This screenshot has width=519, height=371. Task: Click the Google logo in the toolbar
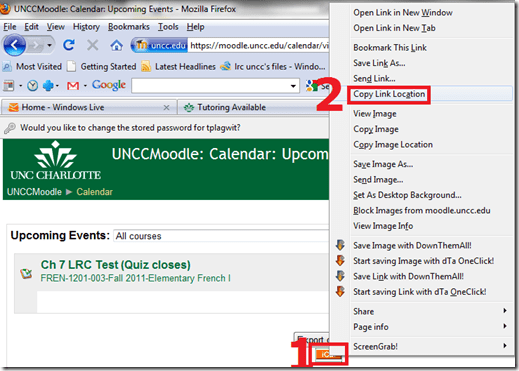pos(109,85)
